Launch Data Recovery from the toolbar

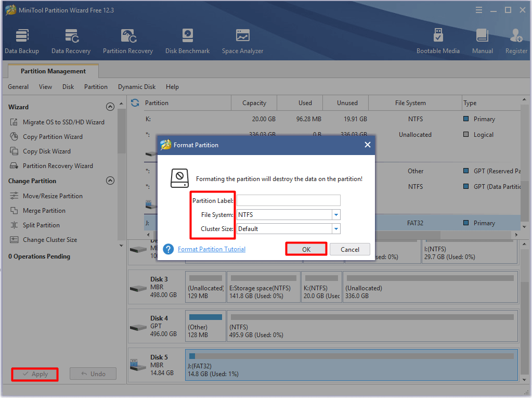click(71, 41)
